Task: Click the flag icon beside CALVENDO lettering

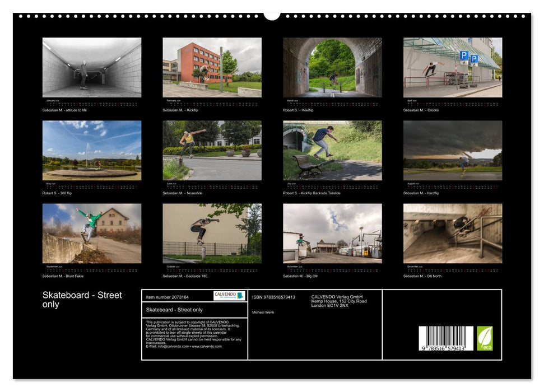Action: point(240,296)
